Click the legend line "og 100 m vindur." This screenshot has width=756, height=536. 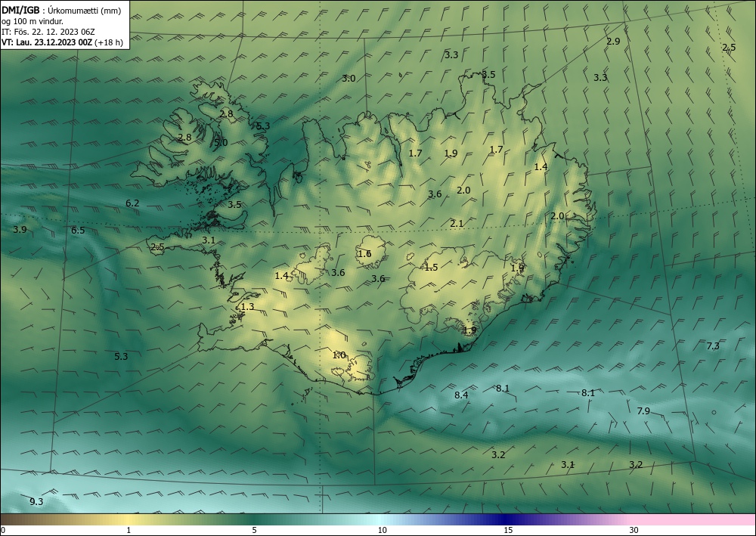click(33, 20)
